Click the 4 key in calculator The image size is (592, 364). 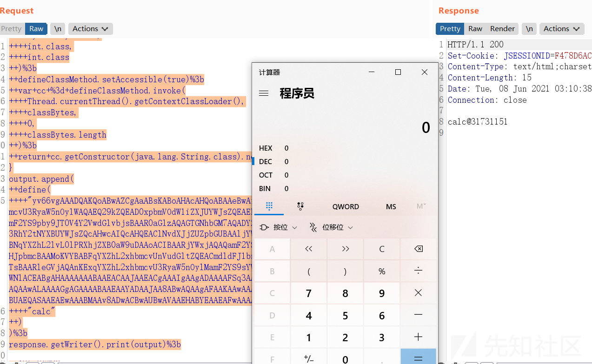click(x=308, y=315)
